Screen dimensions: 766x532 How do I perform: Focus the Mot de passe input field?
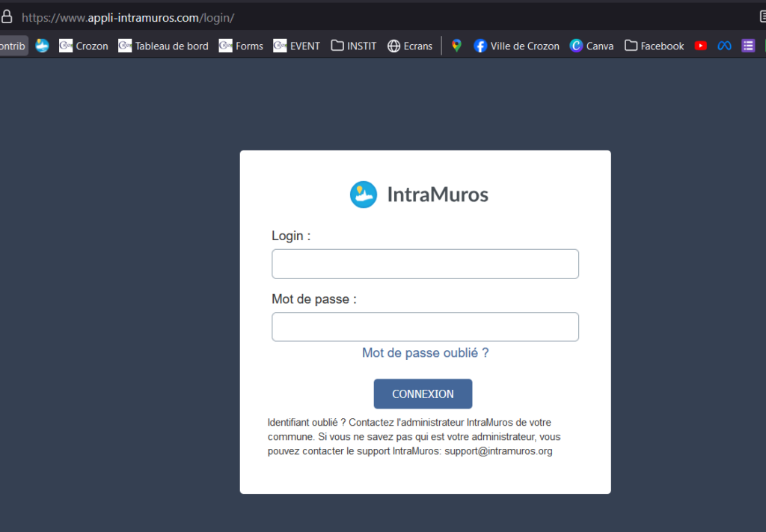point(425,327)
